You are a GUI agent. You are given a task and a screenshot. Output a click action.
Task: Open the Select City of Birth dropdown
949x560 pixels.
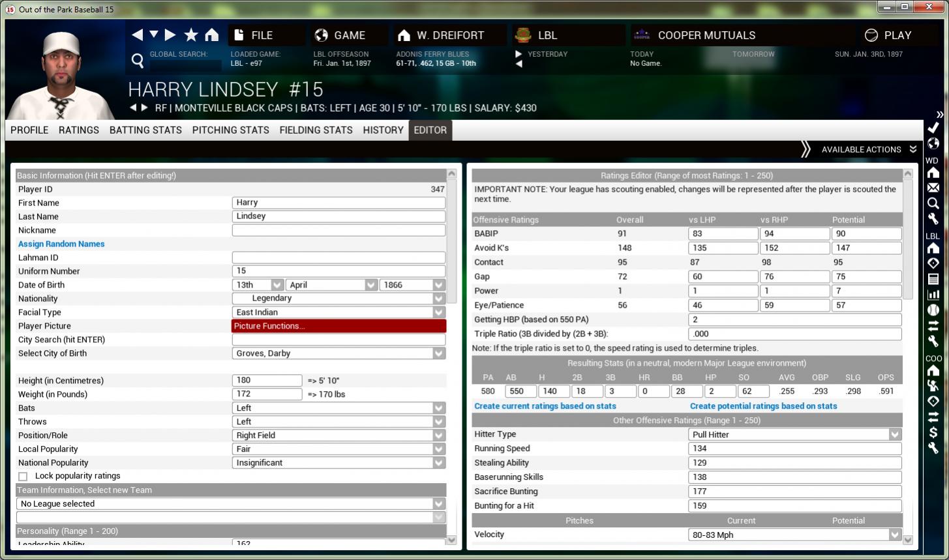tap(339, 353)
